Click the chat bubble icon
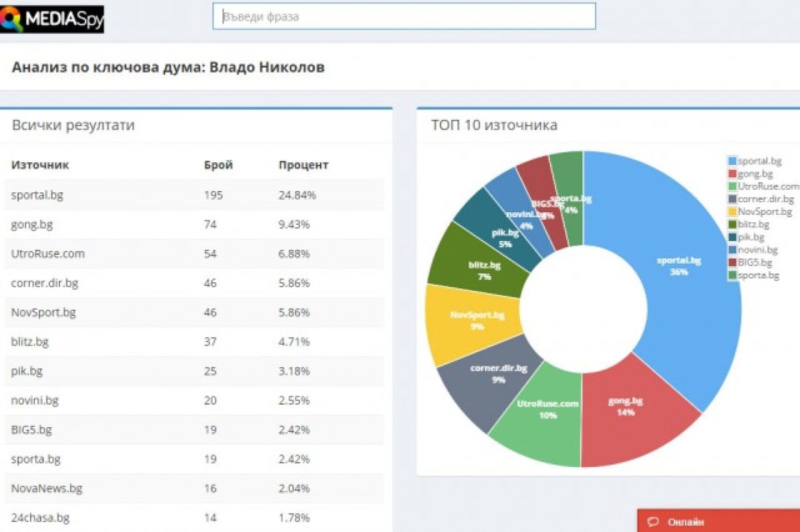Screen dimensions: 800x532 (x=652, y=522)
